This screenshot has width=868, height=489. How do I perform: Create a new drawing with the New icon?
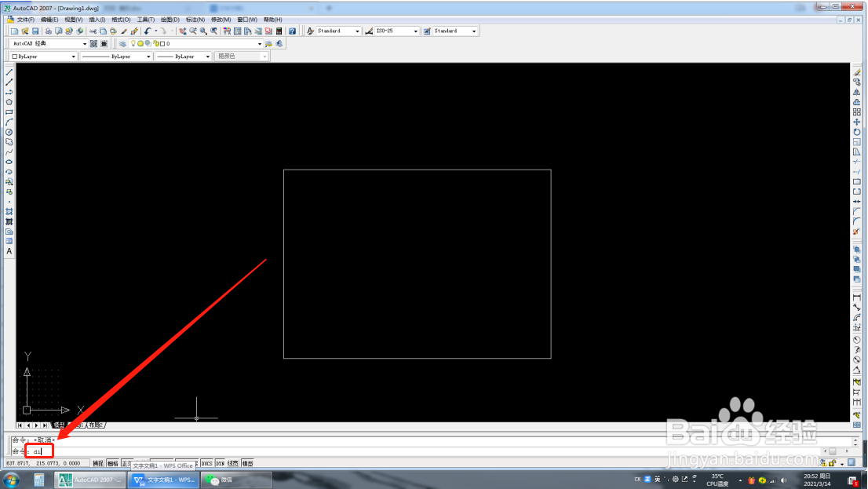pos(14,31)
